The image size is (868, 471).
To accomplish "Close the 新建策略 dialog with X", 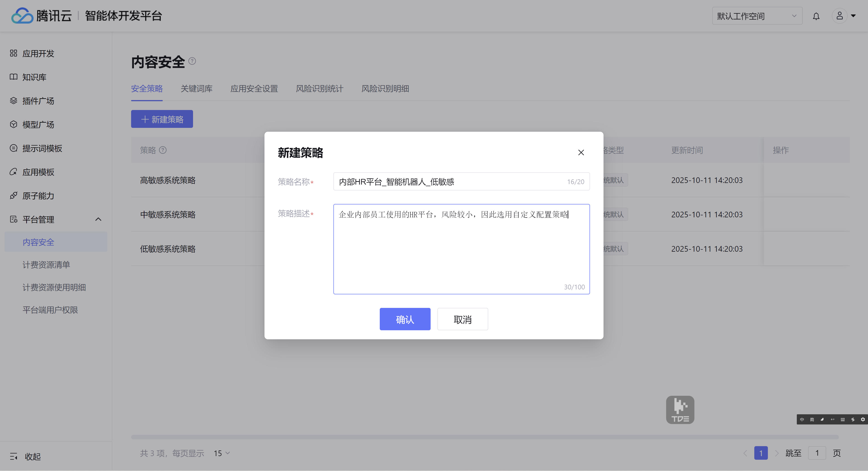I will 581,152.
